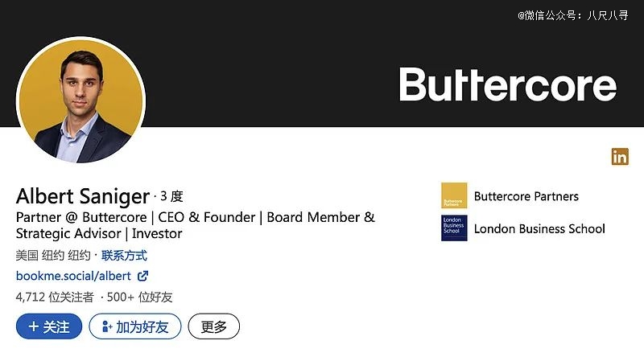The width and height of the screenshot is (644, 353).
Task: Click the 3 度 connection degree badge
Action: pyautogui.click(x=171, y=196)
